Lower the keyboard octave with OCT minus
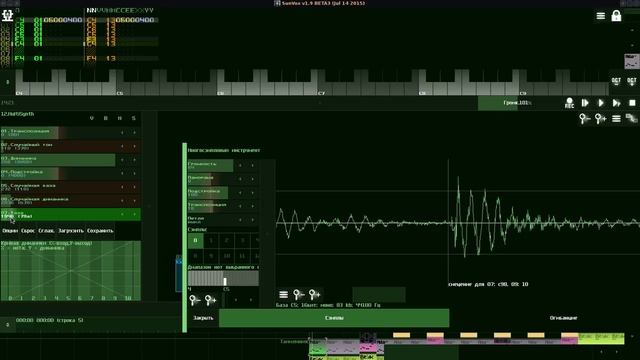 click(x=616, y=81)
